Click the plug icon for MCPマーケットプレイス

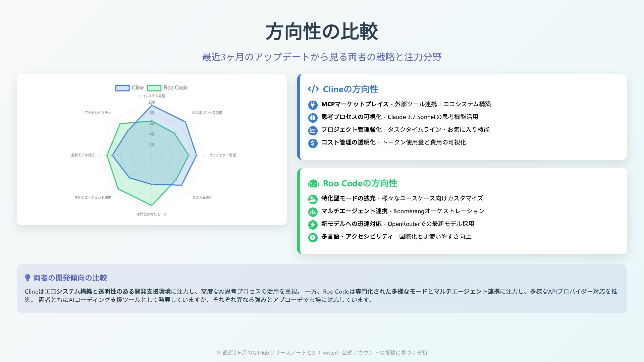(x=313, y=105)
